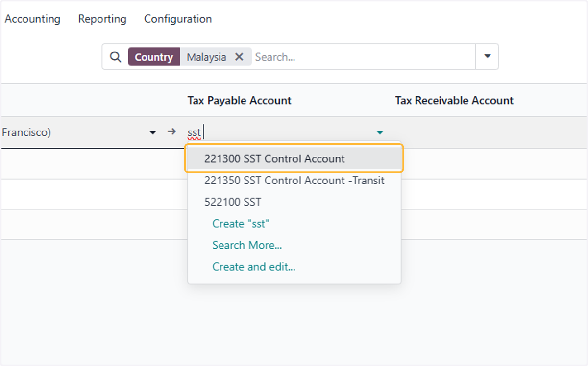Select 221300 SST Control Account
This screenshot has width=588, height=366.
[294, 158]
